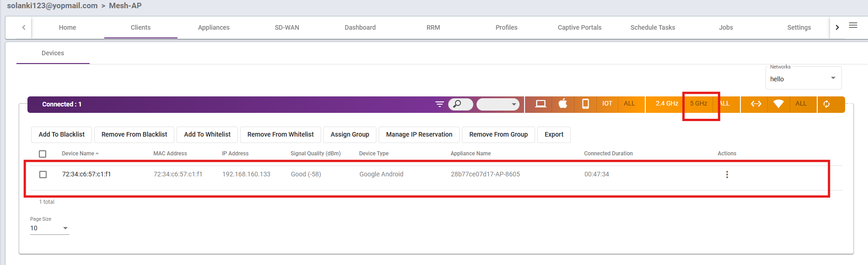
Task: Click the refresh clients icon
Action: coord(826,104)
